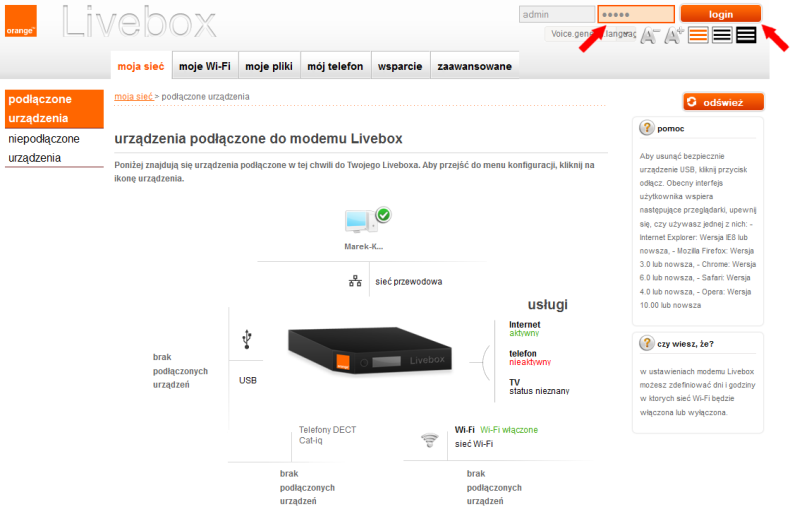Click the 'Marek-K...' device name
Screen dimensions: 790x514
[363, 246]
